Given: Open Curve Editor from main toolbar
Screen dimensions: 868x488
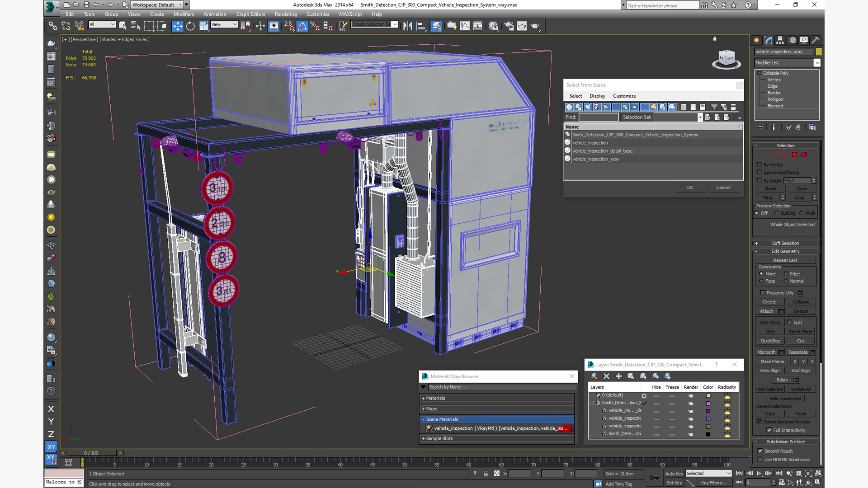Looking at the screenshot, I should (465, 26).
